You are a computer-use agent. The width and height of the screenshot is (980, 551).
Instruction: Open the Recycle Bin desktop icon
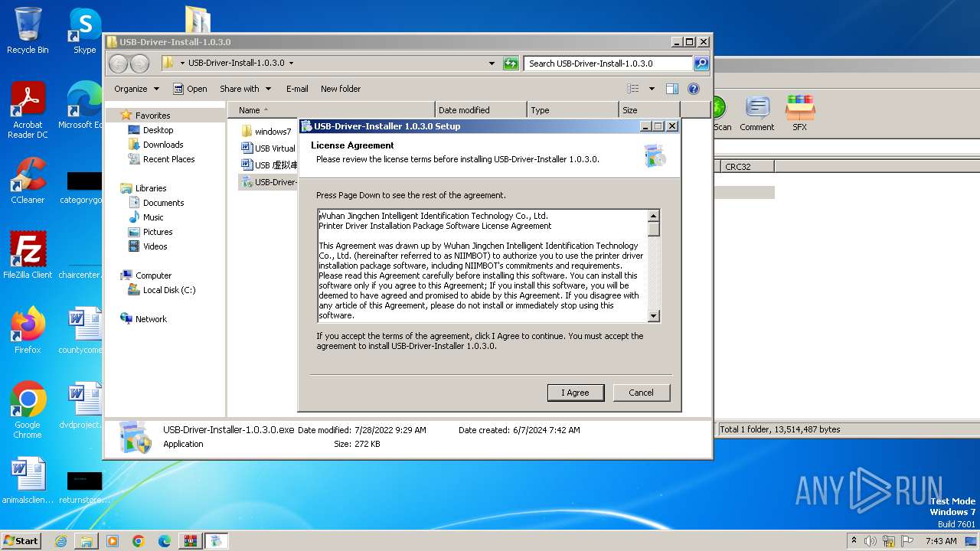pyautogui.click(x=28, y=31)
